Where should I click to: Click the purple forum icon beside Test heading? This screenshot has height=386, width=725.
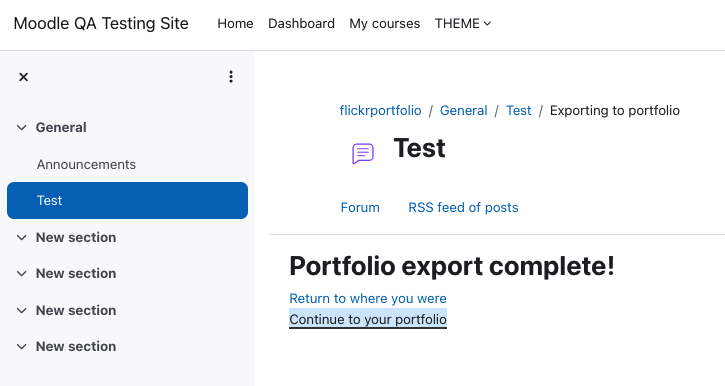[362, 153]
